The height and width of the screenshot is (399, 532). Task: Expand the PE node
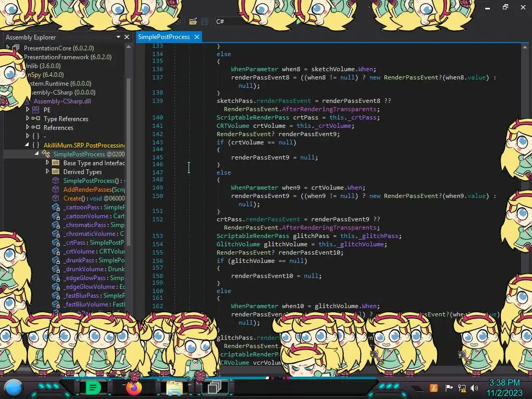[x=28, y=109]
